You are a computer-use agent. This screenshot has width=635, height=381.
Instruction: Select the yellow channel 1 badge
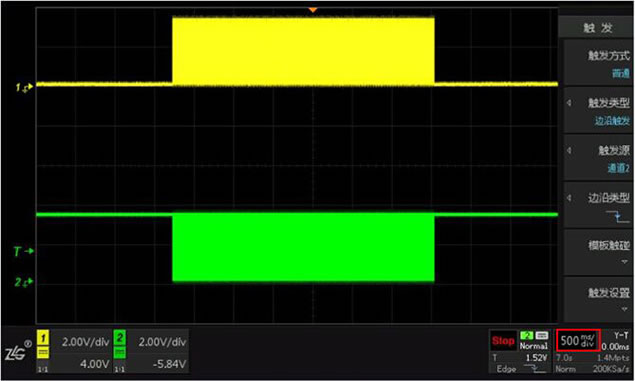43,338
